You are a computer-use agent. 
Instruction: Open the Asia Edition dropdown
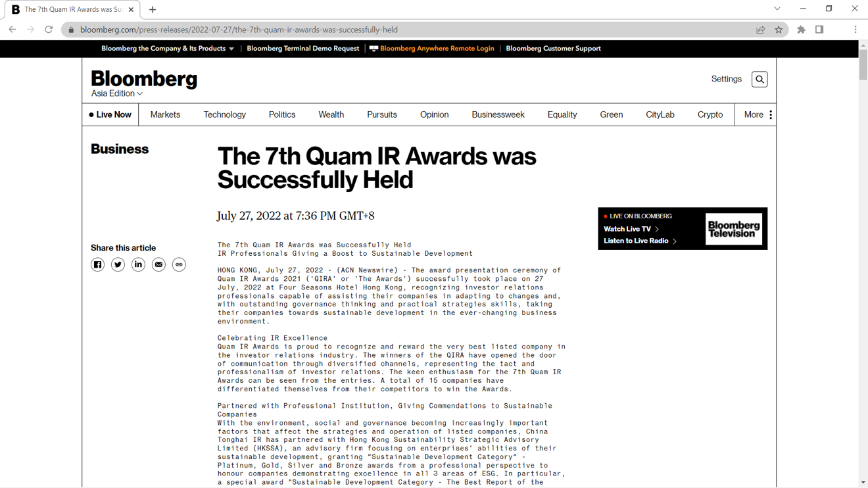coord(117,93)
